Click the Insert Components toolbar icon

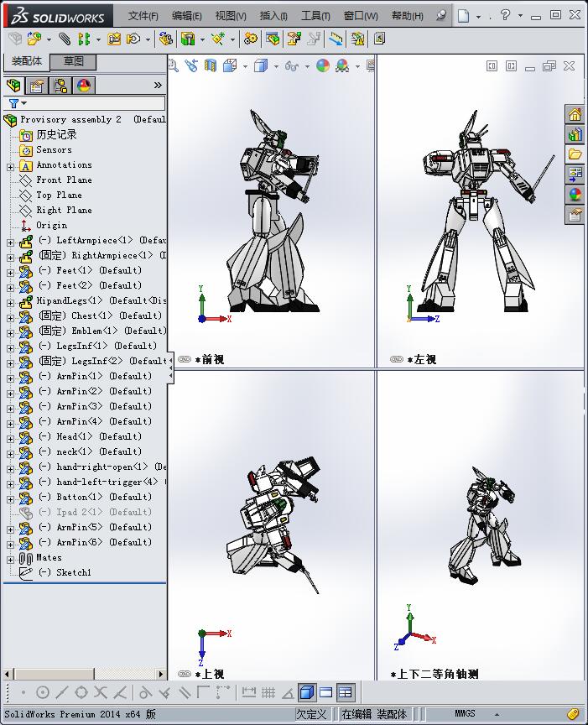34,39
